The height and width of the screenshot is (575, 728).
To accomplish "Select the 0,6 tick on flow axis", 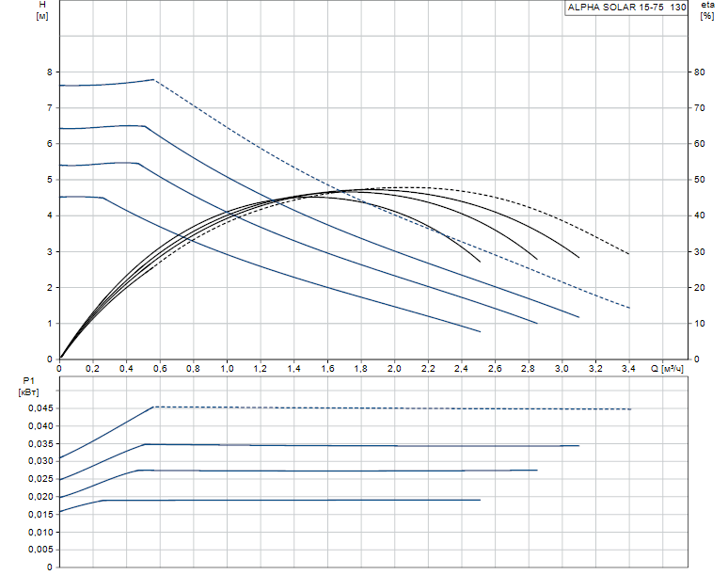I will click(x=160, y=369).
